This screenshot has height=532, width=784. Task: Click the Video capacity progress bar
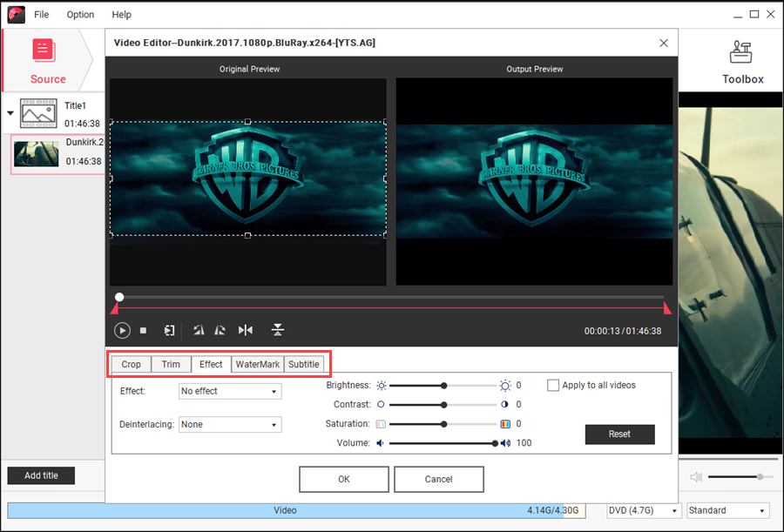pyautogui.click(x=296, y=510)
